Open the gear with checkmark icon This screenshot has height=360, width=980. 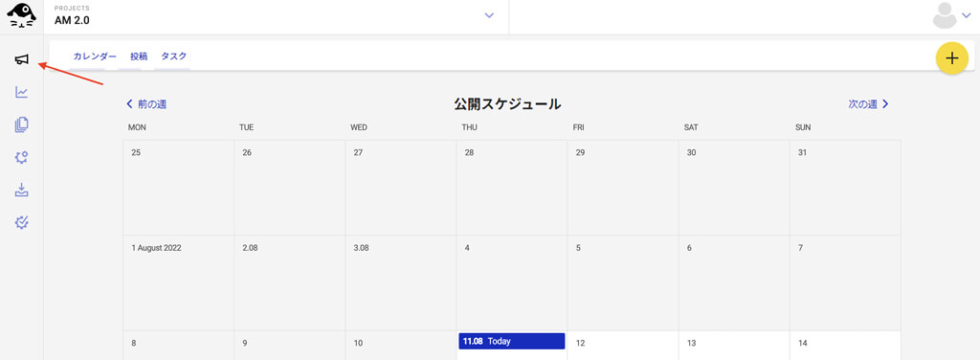22,222
